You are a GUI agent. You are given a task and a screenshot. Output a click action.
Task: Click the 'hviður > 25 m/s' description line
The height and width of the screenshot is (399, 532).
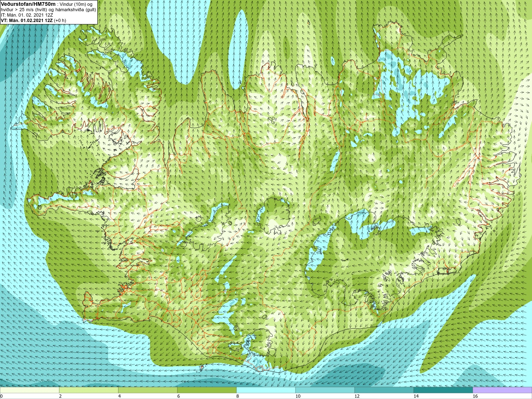(48, 10)
